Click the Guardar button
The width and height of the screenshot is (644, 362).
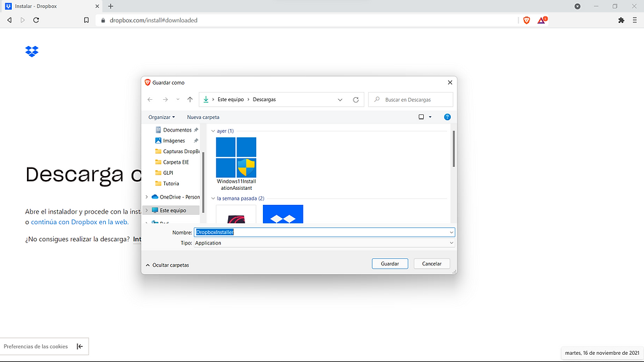(390, 263)
